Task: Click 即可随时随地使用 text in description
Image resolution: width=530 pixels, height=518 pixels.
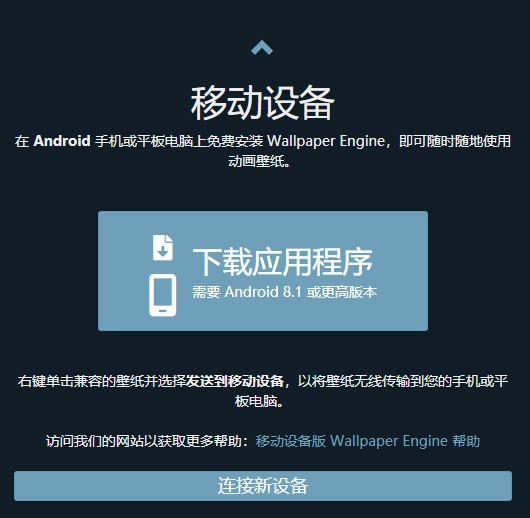Action: pos(455,141)
